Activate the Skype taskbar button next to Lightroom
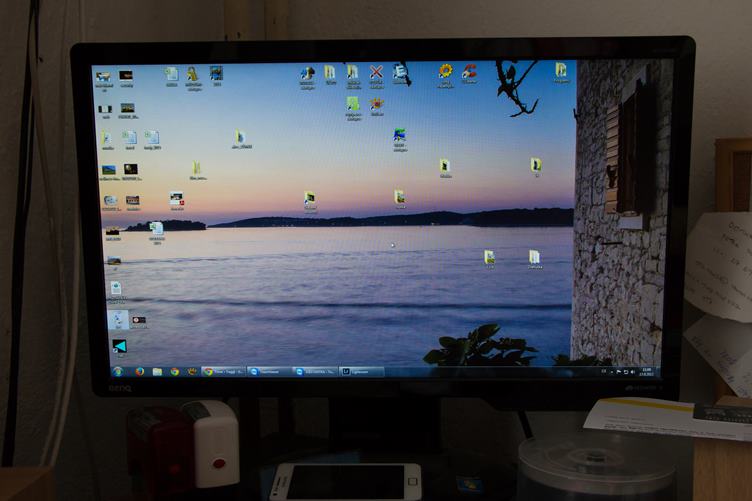The image size is (752, 501). tap(316, 372)
